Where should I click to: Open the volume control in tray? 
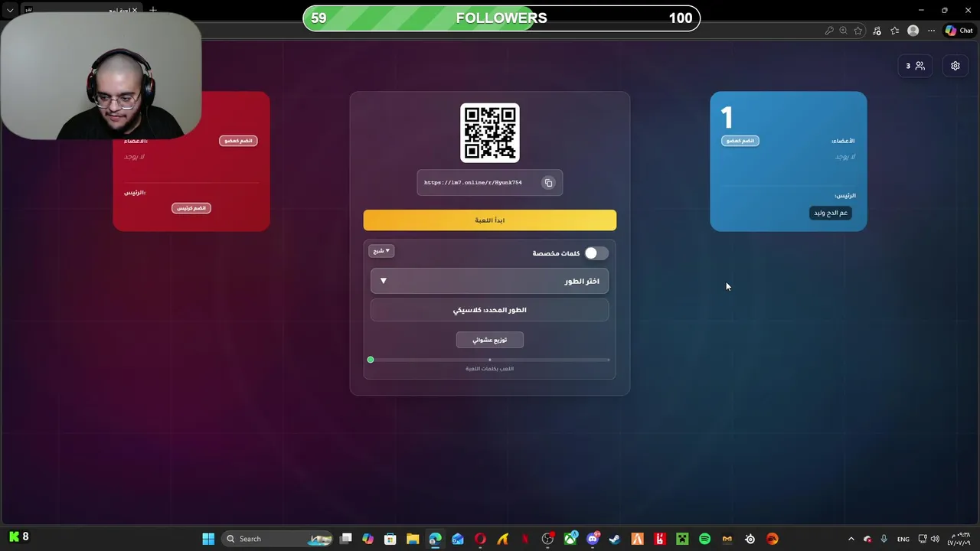935,539
